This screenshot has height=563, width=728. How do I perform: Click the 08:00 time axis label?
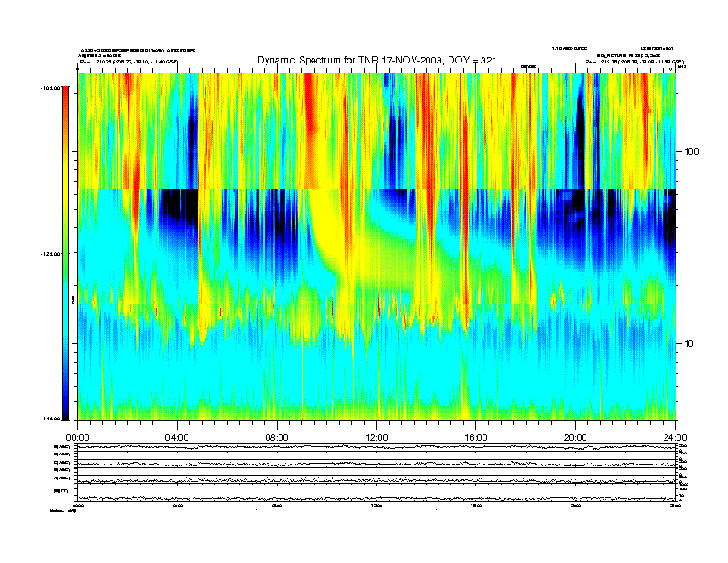(277, 438)
